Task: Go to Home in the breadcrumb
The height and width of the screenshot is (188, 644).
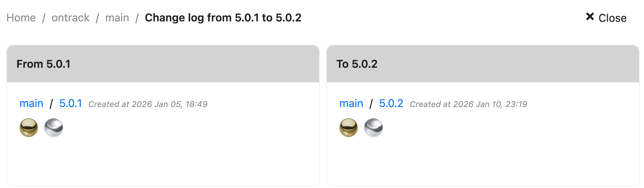Action: click(21, 18)
